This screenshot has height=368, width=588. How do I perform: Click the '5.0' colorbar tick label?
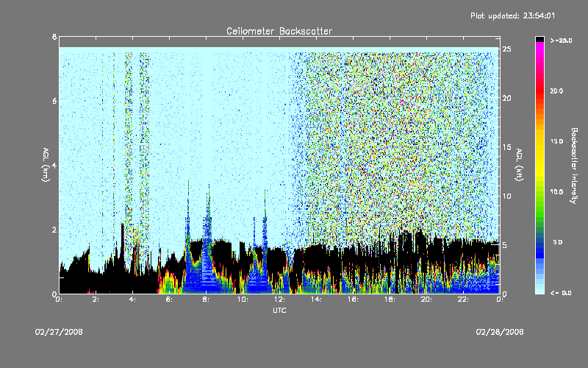coord(558,242)
